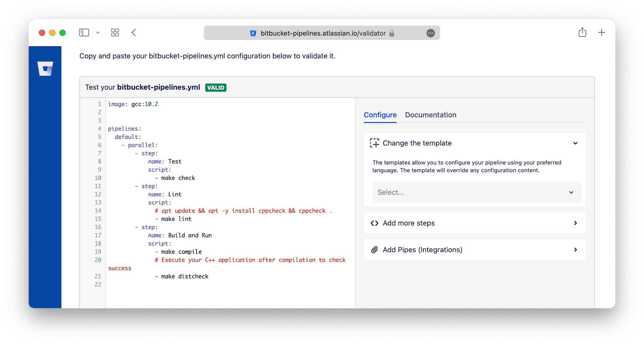Click the code brackets icon near Add more steps
644x346 pixels.
(x=374, y=223)
